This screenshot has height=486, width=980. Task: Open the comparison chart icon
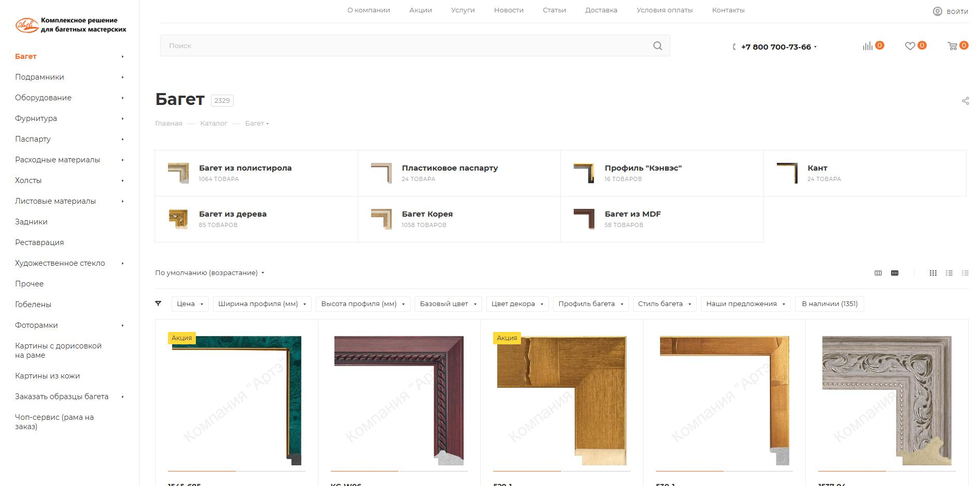(867, 46)
